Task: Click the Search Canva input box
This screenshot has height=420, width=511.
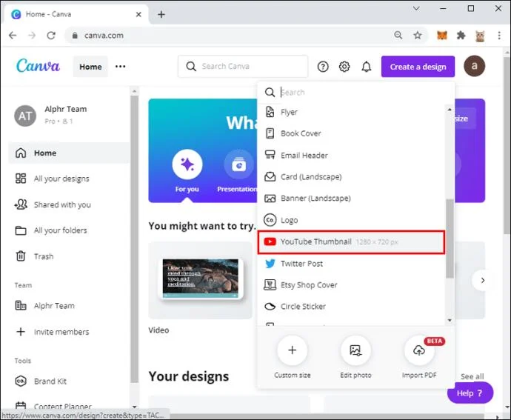Action: tap(243, 67)
